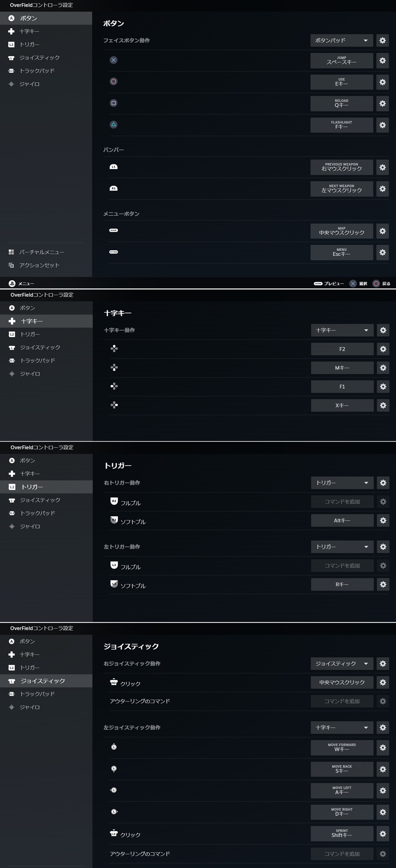Image resolution: width=396 pixels, height=868 pixels.
Task: Open settings gear for RELOAD Qキー
Action: tap(382, 103)
